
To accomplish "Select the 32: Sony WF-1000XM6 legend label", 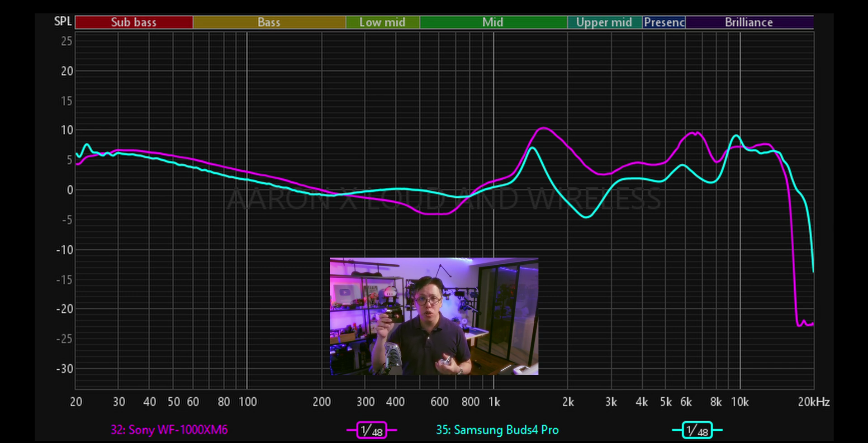I will click(x=169, y=430).
